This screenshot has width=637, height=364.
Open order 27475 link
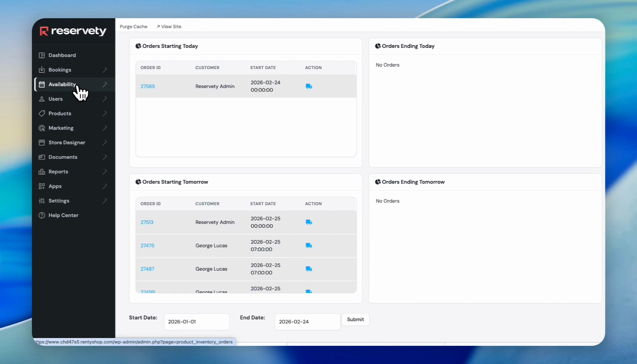coord(147,245)
